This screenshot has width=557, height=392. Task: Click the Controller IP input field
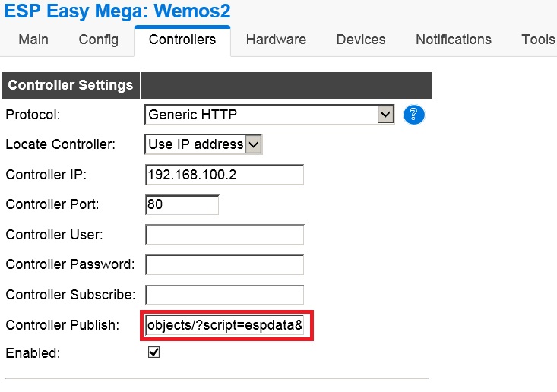pos(224,175)
